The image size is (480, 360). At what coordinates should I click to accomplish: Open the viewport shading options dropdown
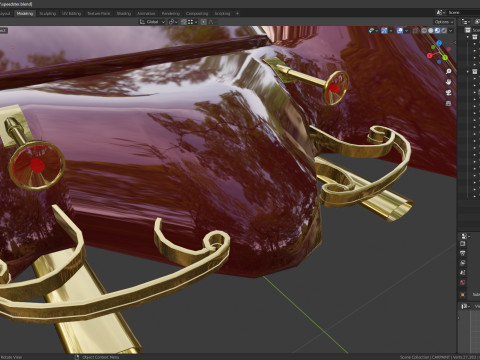[451, 31]
